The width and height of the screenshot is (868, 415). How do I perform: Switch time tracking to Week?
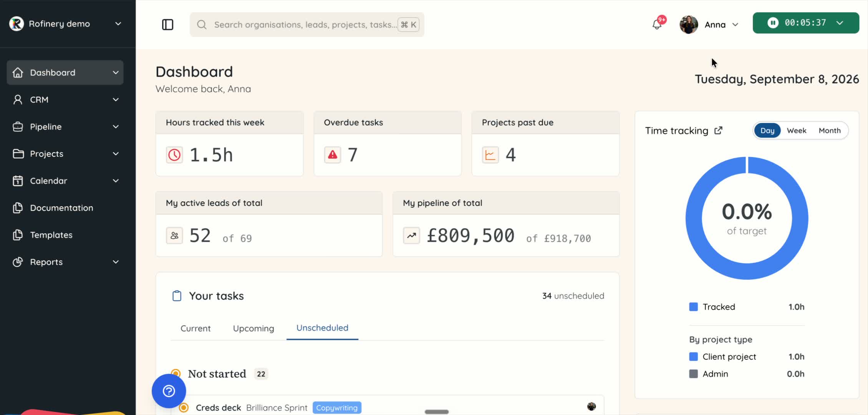pyautogui.click(x=796, y=131)
